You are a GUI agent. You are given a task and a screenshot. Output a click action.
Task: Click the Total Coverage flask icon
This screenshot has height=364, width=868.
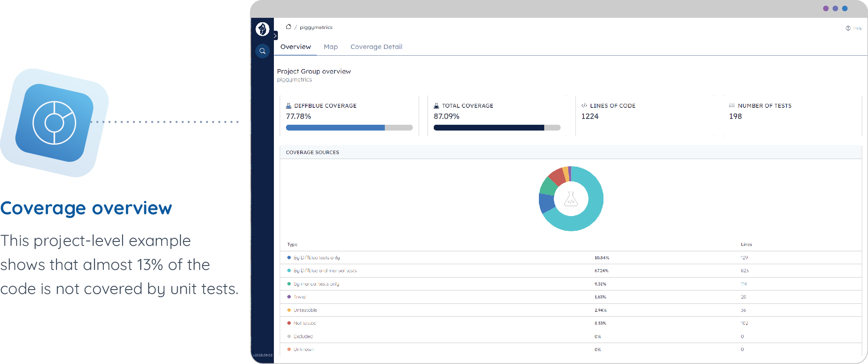click(x=436, y=106)
